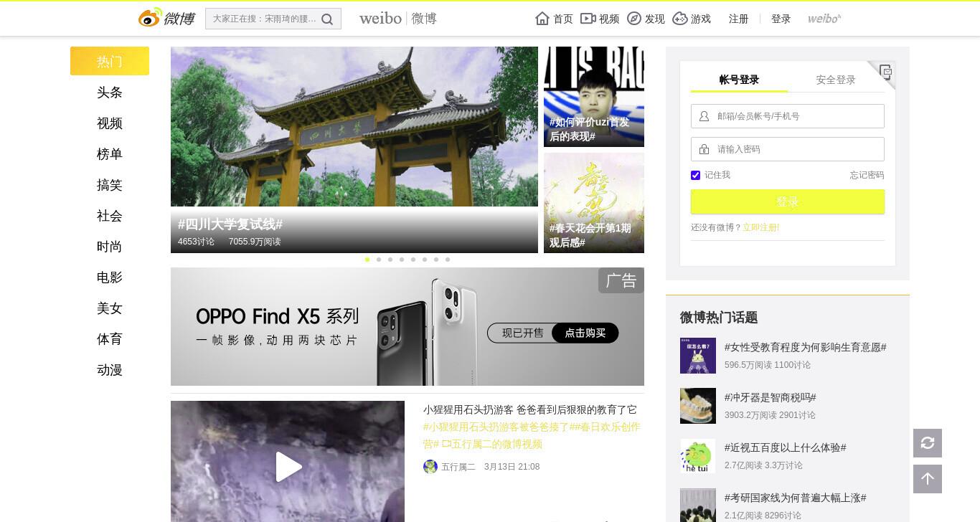Click weibo 微博 text logo in header
The width and height of the screenshot is (980, 522).
click(x=398, y=19)
